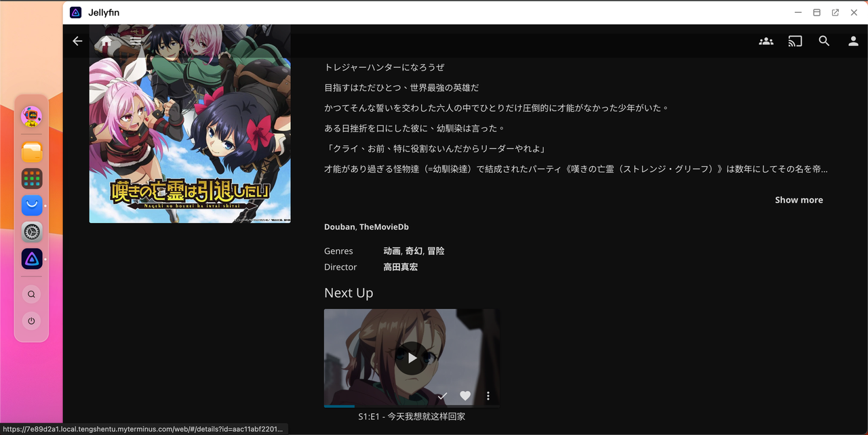Toggle favorite heart on Next Up episode
The image size is (868, 435).
(x=465, y=396)
